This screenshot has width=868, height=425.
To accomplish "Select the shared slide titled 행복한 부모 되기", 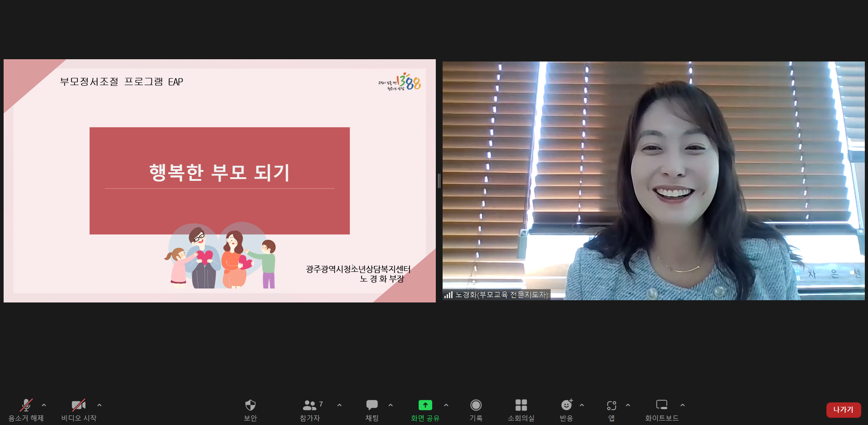I will coord(220,181).
